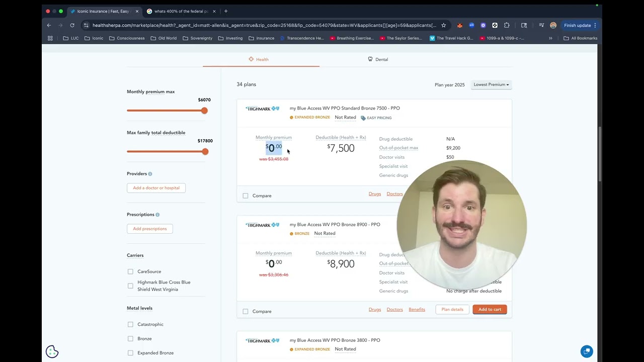Viewport: 644px width, 362px height.
Task: Reload the current page
Action: click(x=72, y=25)
